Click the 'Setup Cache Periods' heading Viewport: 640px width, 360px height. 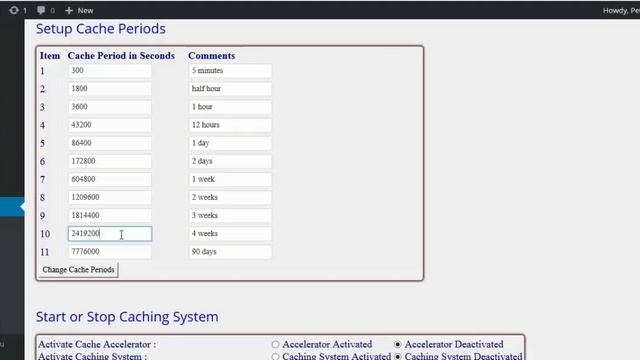click(101, 29)
